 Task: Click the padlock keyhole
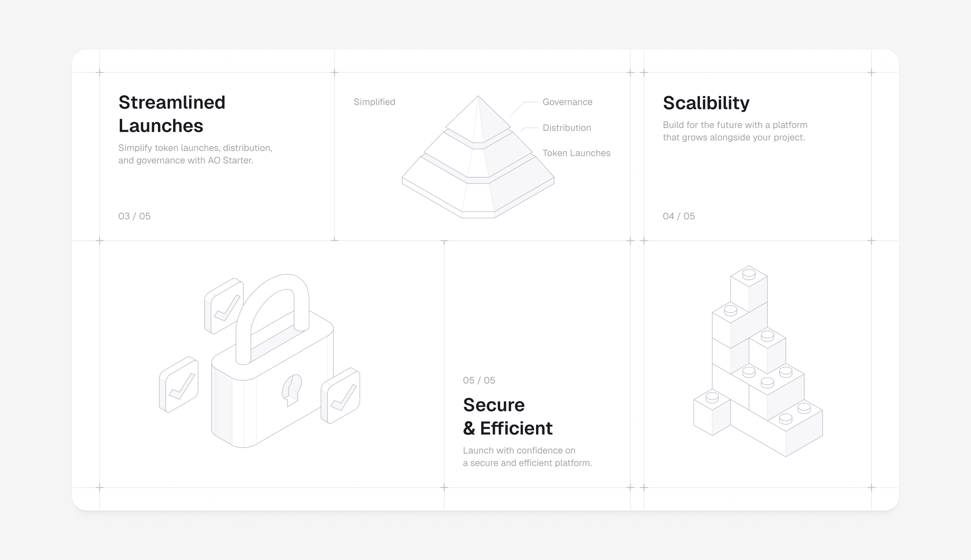292,390
